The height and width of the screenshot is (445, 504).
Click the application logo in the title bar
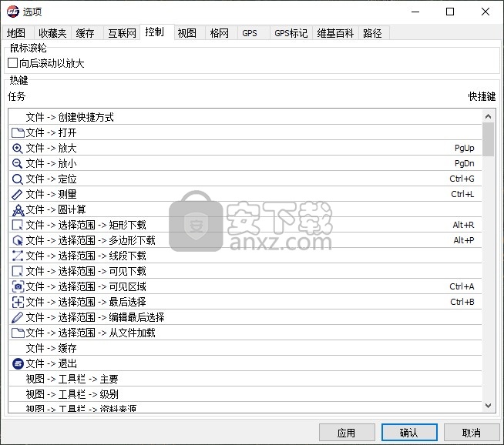point(13,12)
